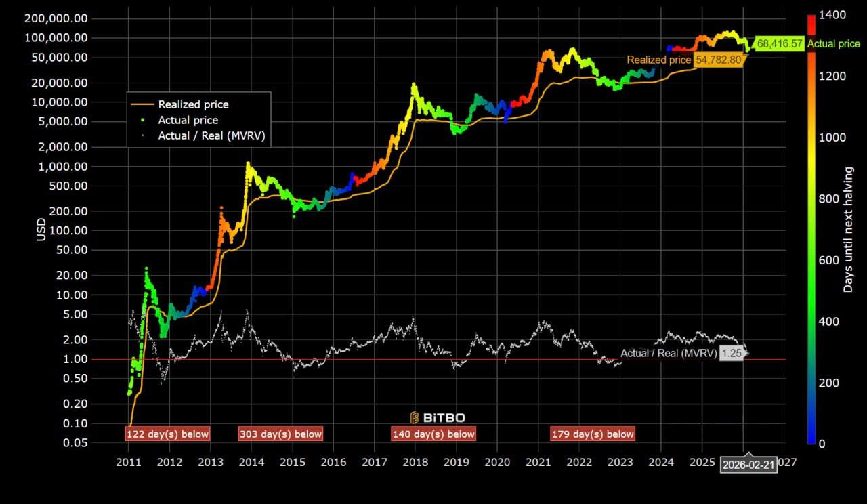Select the 140 day(s) below marker
The height and width of the screenshot is (504, 867).
(433, 434)
